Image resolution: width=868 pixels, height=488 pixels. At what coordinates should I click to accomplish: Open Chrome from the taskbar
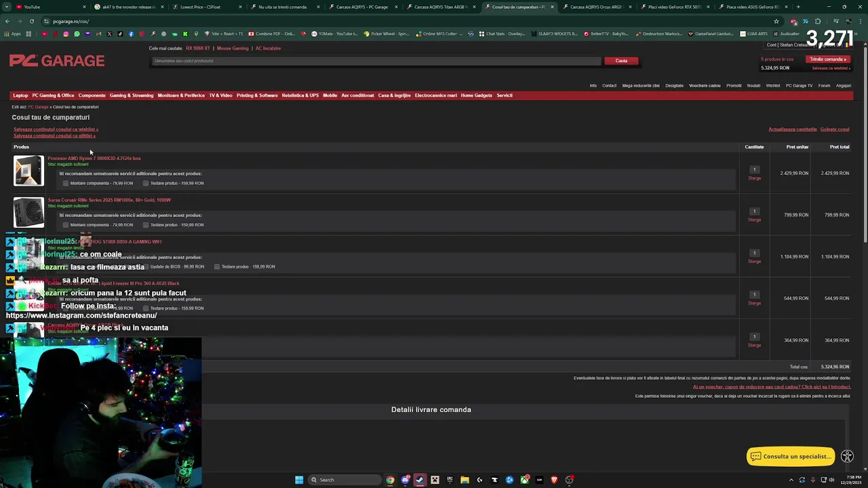tap(390, 480)
